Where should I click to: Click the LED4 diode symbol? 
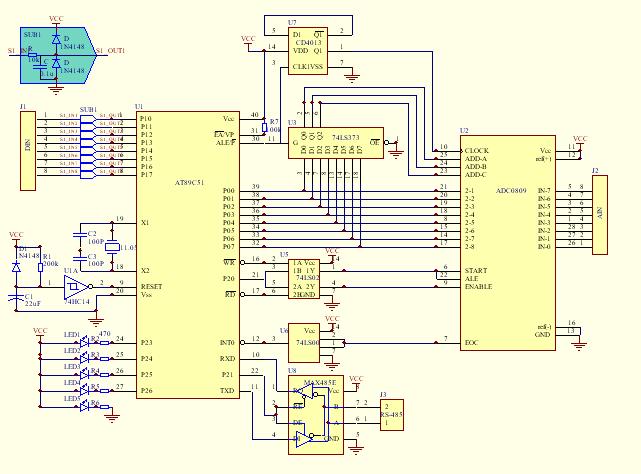[85, 391]
